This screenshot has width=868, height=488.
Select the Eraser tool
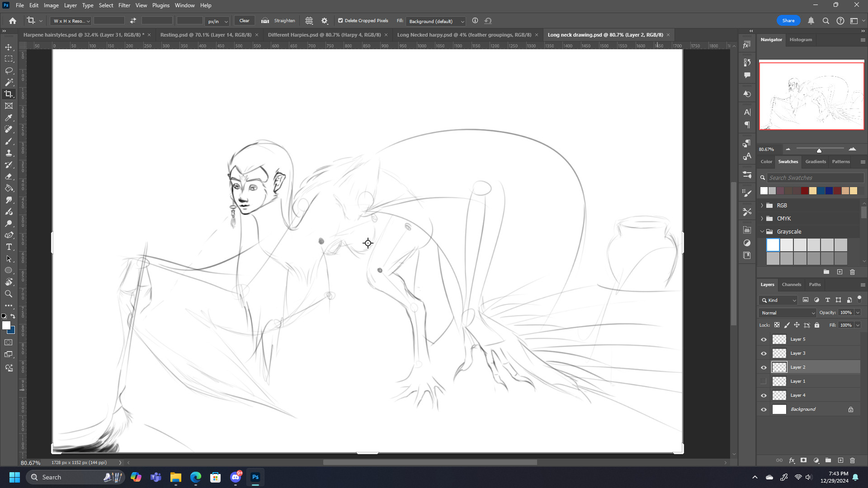[x=9, y=176]
